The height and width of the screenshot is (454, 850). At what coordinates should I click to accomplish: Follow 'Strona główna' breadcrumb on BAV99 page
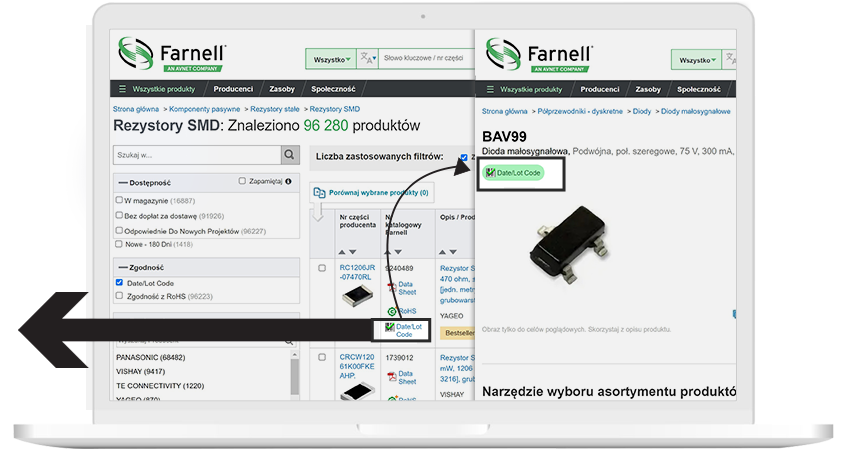tap(505, 111)
